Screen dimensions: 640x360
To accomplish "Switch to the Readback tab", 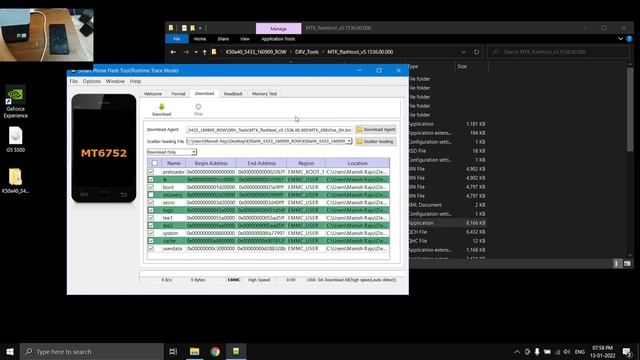I will tap(233, 94).
